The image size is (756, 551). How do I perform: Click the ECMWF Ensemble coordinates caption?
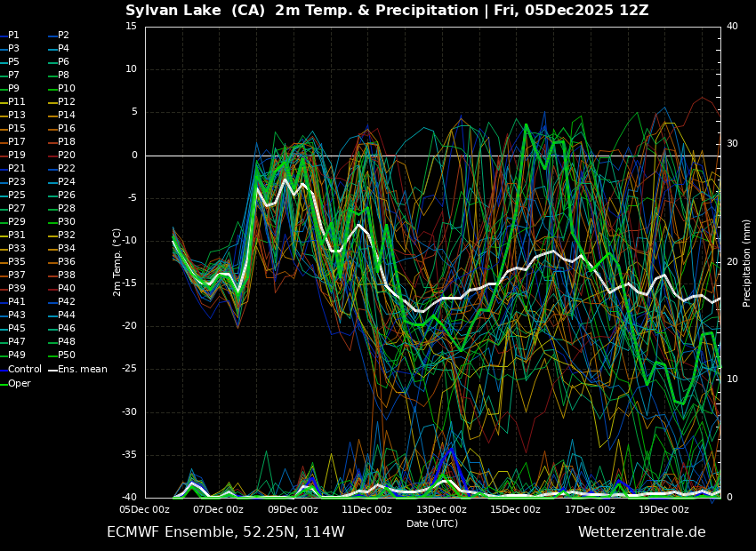[x=225, y=532]
